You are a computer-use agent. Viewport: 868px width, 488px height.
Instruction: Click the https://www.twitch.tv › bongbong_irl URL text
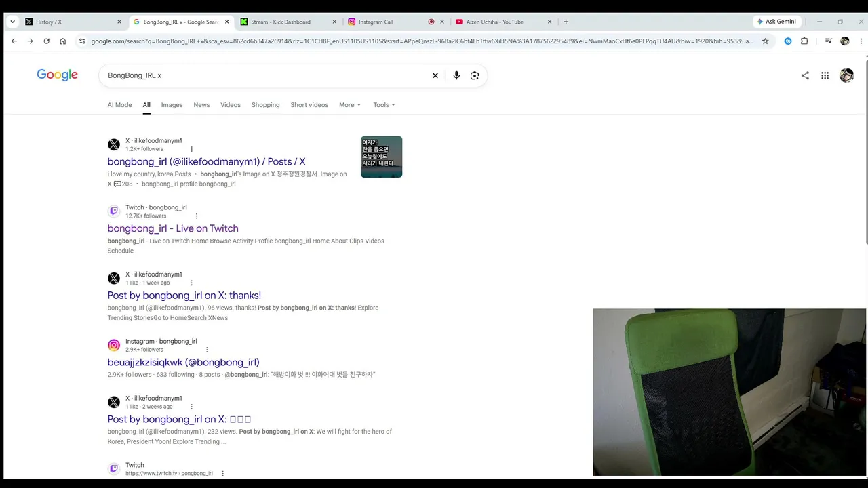point(169,474)
